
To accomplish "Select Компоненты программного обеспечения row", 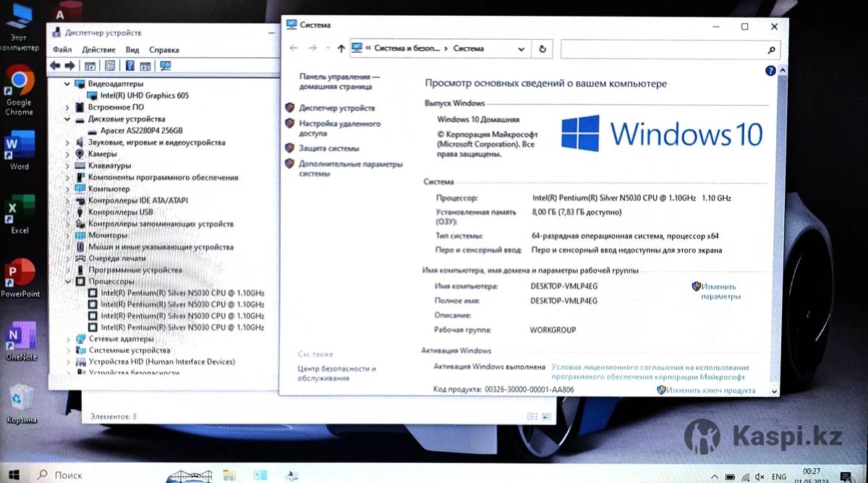I will 163,177.
